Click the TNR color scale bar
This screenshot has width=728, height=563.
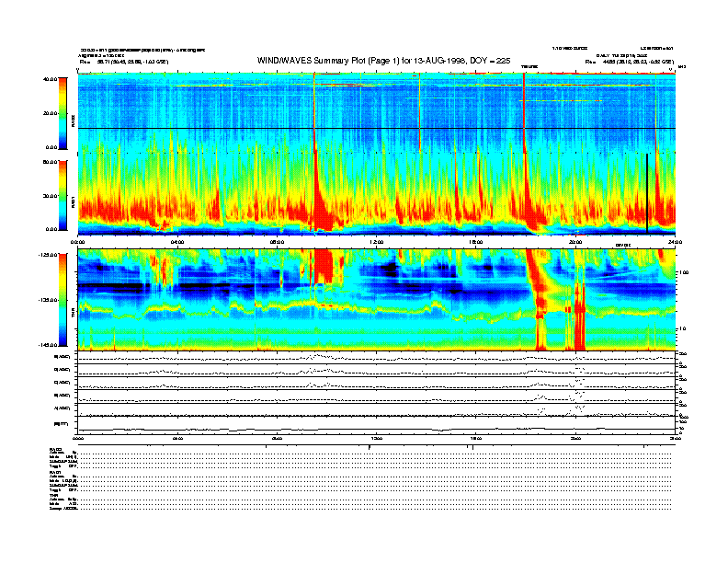click(x=63, y=300)
